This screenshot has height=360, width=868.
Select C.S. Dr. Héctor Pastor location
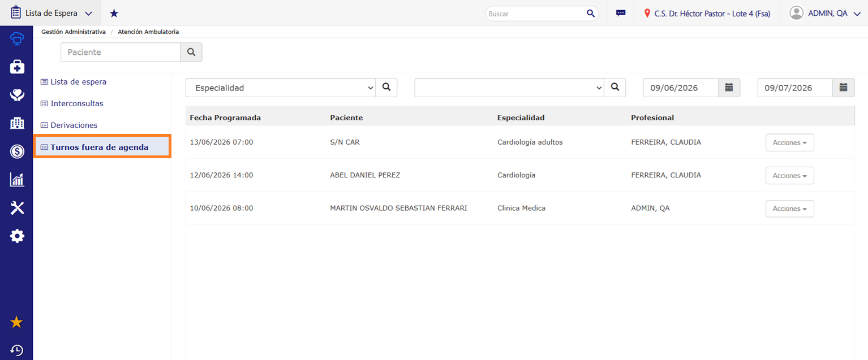coord(712,14)
